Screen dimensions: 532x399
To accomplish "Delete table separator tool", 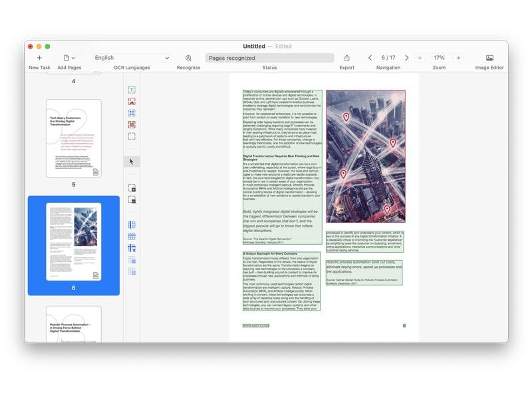I will click(x=132, y=248).
